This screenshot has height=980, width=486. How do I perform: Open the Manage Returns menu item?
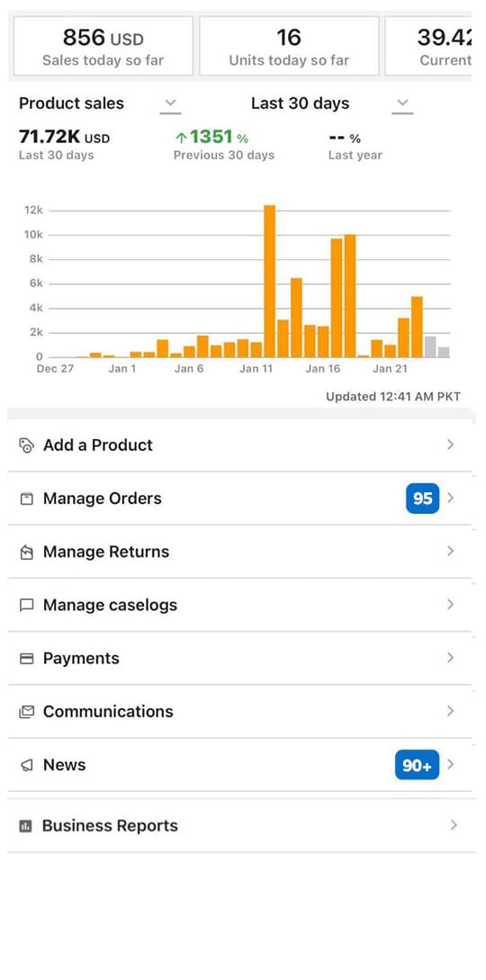239,552
